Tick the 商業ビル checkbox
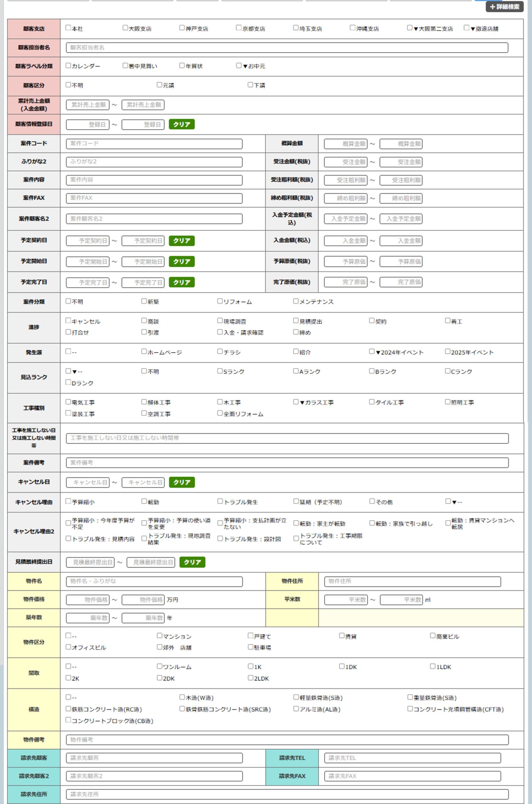Image resolution: width=532 pixels, height=804 pixels. [433, 636]
